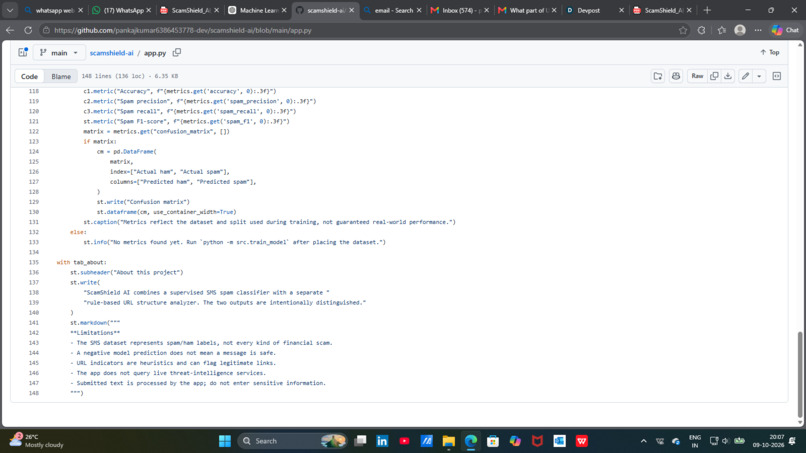Open browser extensions icon

(702, 30)
